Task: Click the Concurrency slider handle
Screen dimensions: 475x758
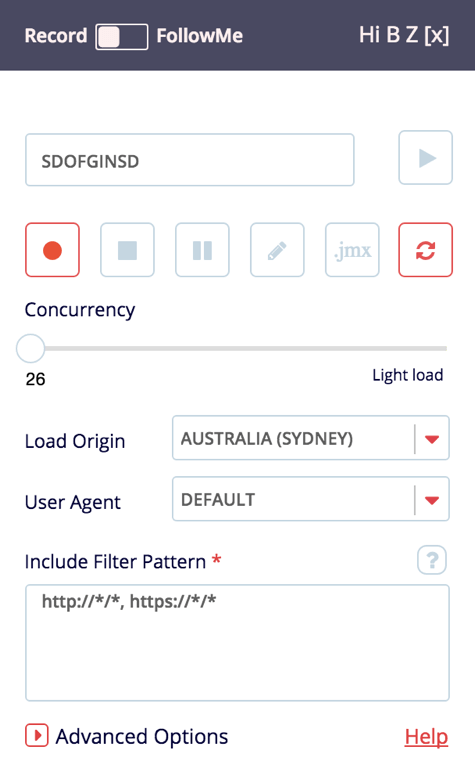Action: pyautogui.click(x=30, y=348)
